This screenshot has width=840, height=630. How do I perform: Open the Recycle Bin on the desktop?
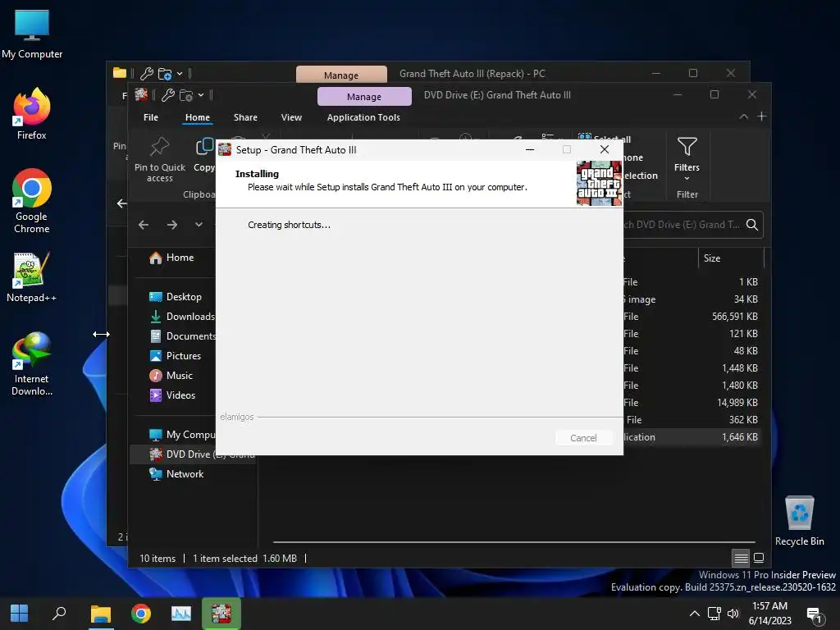click(799, 521)
